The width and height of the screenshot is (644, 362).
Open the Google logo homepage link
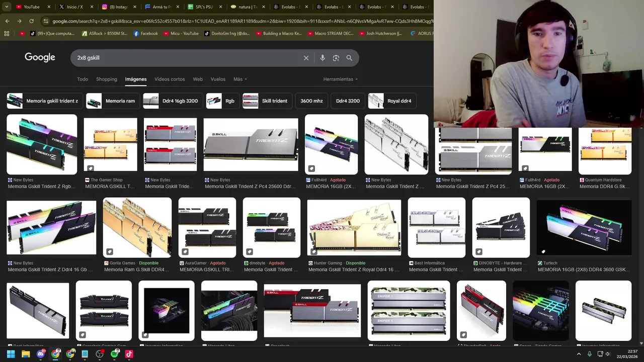coord(40,57)
